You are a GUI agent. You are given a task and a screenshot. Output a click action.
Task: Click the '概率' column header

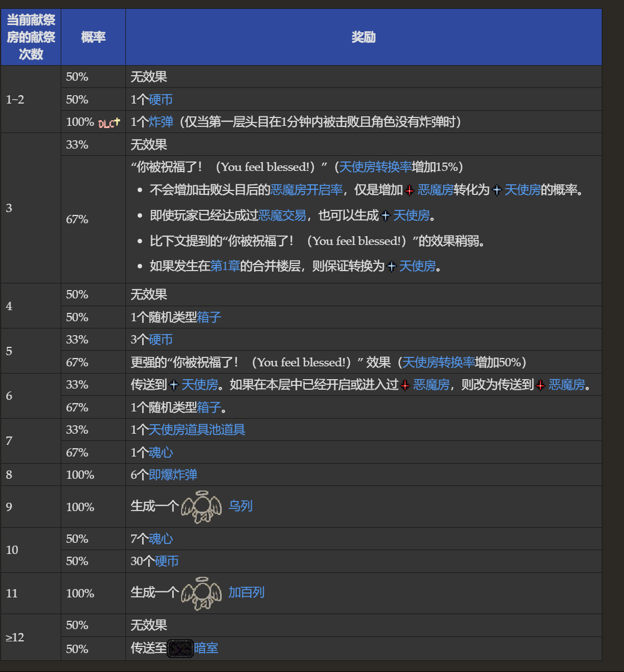(x=93, y=37)
